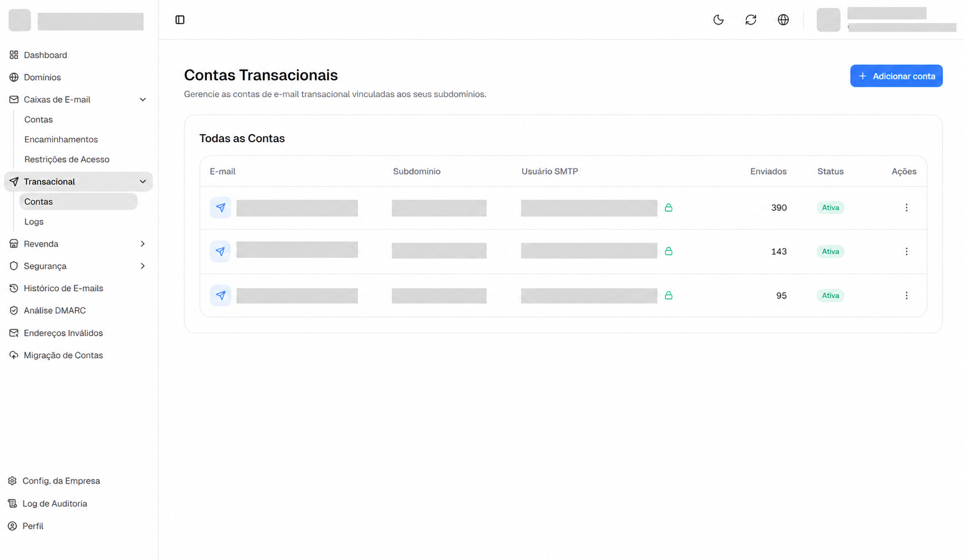Click Ativa status badge in 390 row
This screenshot has width=964, height=560.
[830, 208]
